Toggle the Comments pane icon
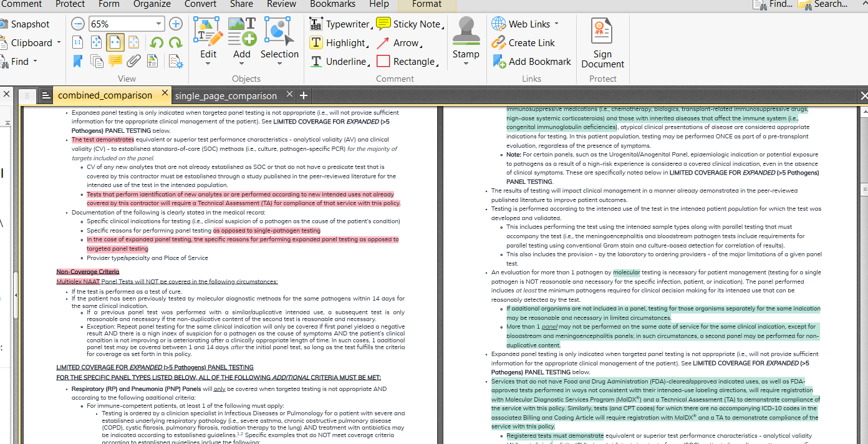Screen dimensions: 868x444 (x=115, y=61)
